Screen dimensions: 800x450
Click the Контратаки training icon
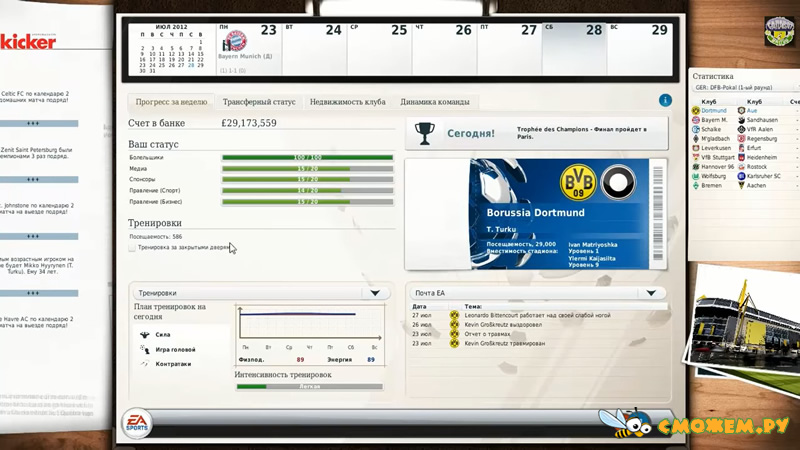144,364
